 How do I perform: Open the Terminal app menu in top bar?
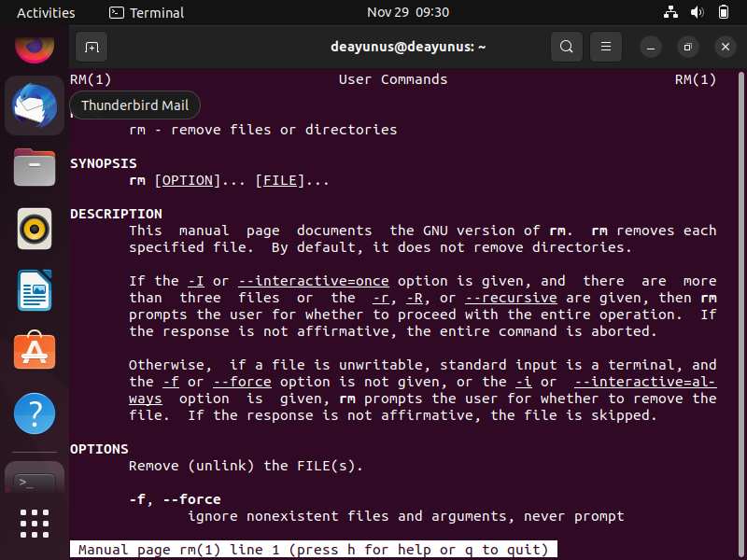[x=147, y=13]
